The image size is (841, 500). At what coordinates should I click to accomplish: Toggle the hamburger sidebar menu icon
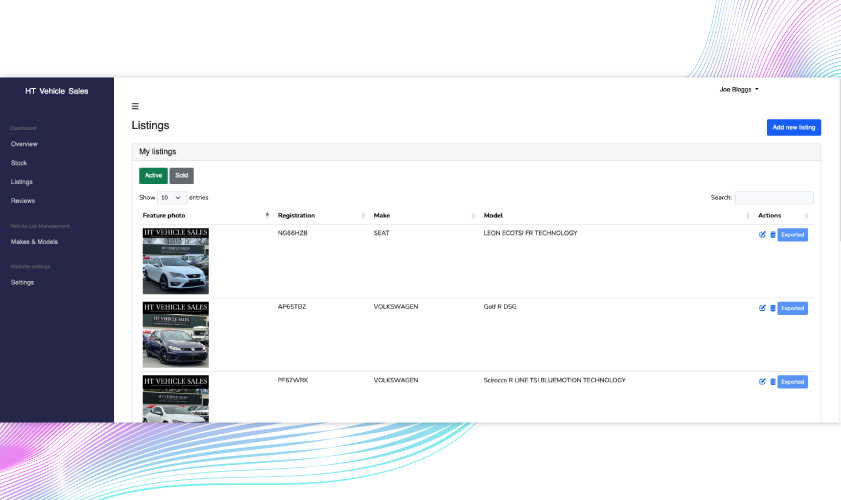pos(135,106)
